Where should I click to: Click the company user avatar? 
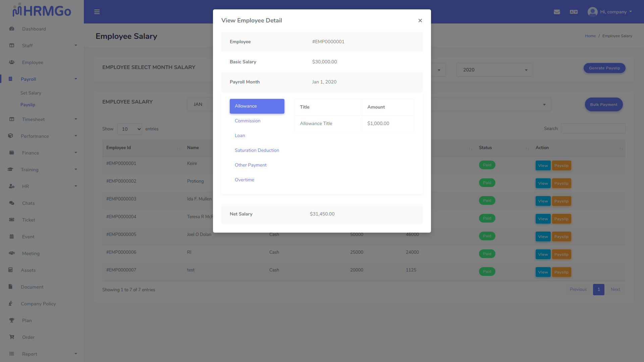pyautogui.click(x=593, y=12)
